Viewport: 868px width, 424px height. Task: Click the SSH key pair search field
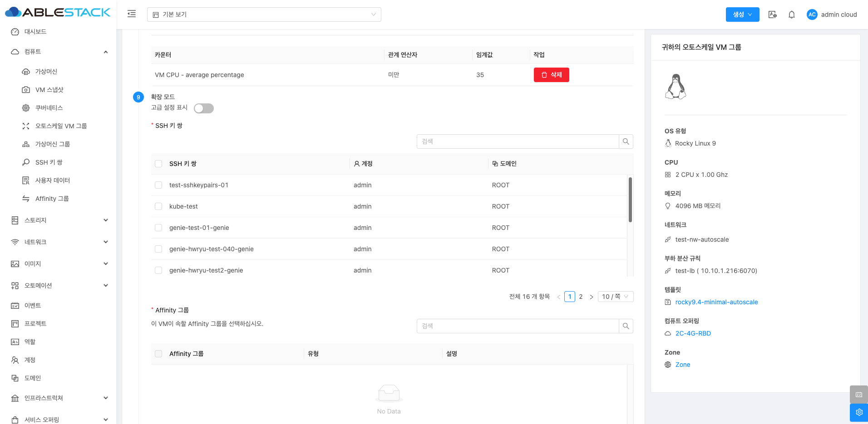pyautogui.click(x=518, y=141)
